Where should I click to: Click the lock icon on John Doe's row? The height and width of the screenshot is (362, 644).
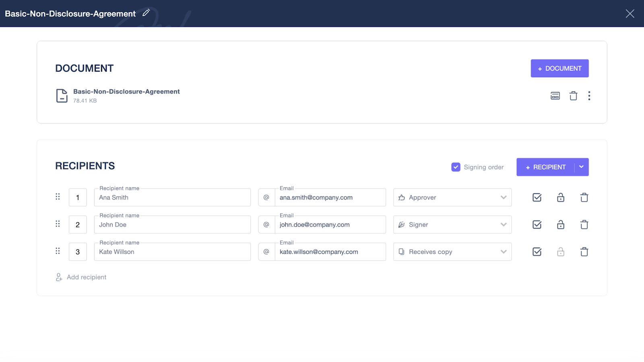coord(560,224)
